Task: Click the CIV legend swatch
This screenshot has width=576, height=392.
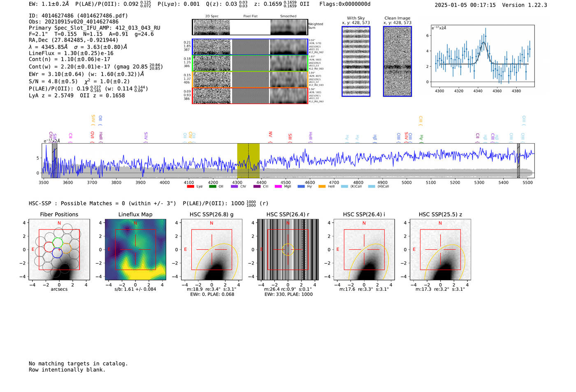Action: pos(235,186)
